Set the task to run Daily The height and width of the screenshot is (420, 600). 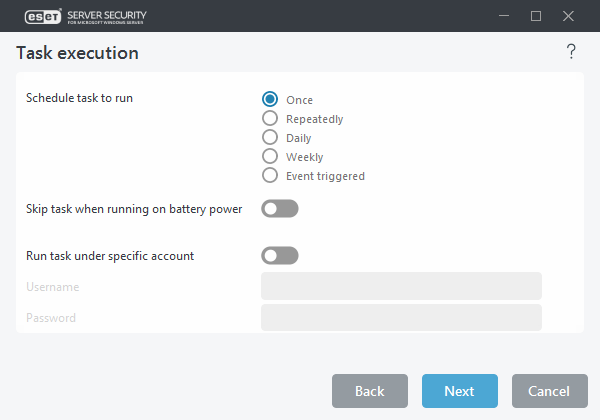[270, 137]
